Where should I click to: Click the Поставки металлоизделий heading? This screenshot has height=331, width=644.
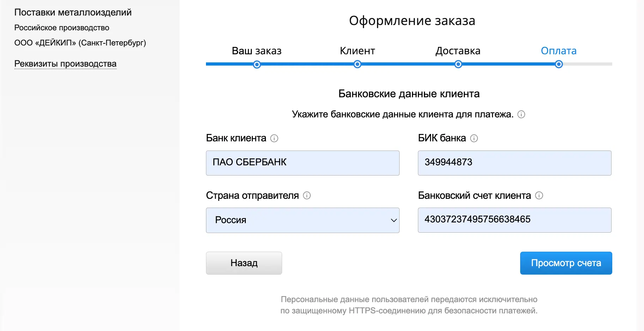tap(73, 12)
